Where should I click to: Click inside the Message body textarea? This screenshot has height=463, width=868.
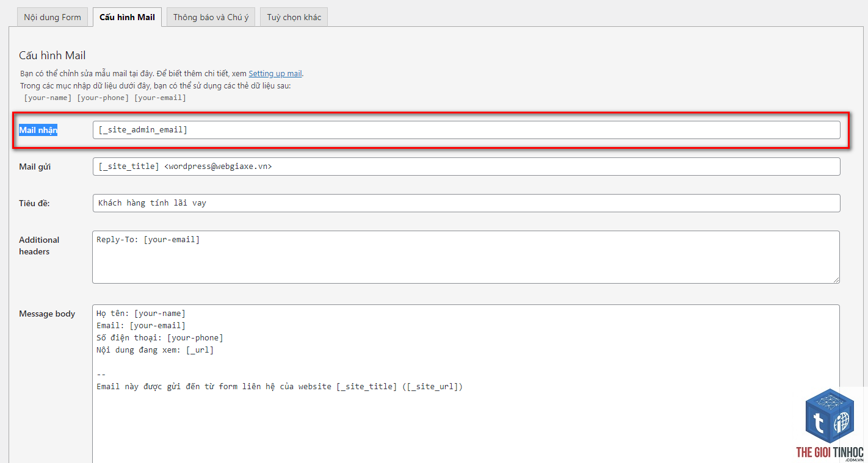(x=466, y=384)
